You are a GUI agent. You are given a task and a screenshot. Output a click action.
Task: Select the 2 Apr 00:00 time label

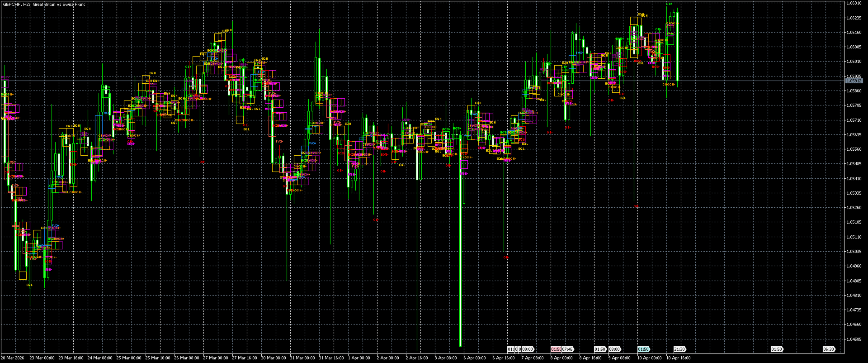click(x=388, y=358)
